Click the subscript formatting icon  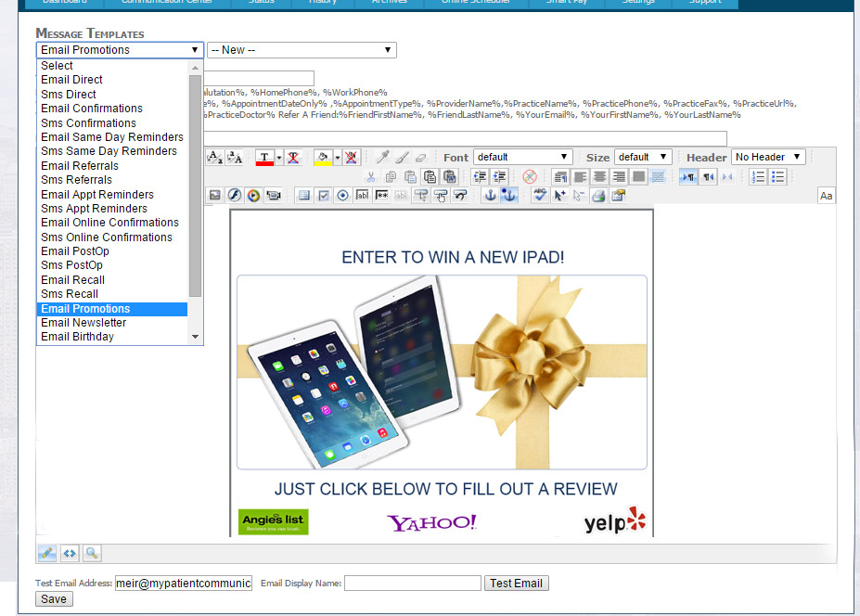click(x=214, y=158)
